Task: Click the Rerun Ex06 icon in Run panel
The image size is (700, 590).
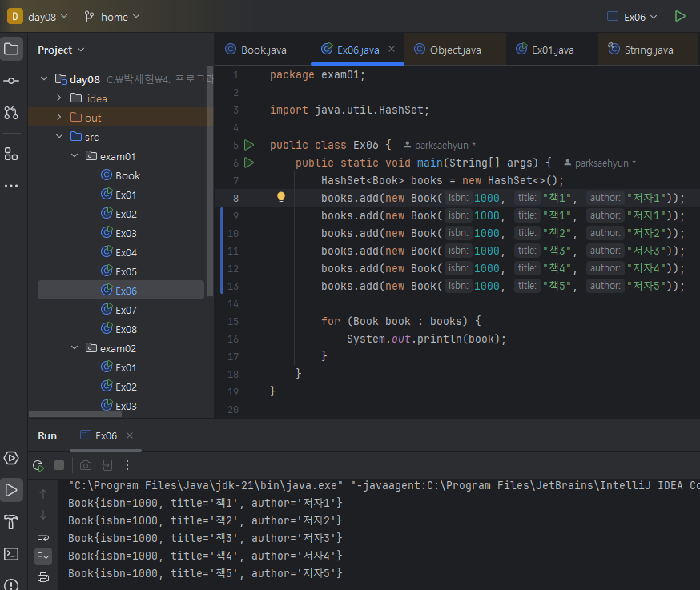Action: pyautogui.click(x=38, y=465)
